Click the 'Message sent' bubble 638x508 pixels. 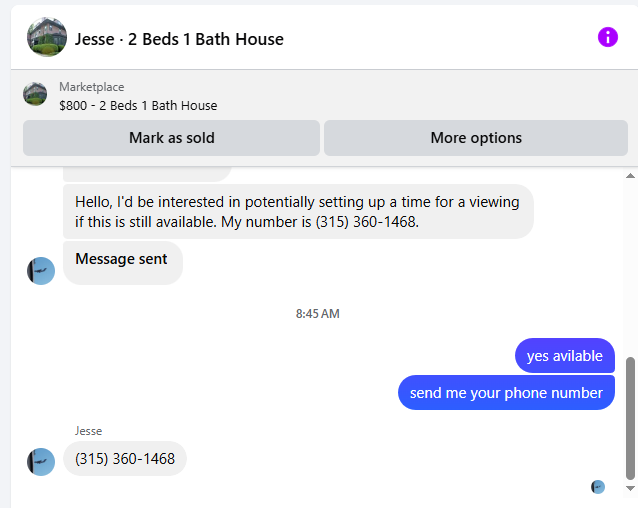pyautogui.click(x=123, y=263)
